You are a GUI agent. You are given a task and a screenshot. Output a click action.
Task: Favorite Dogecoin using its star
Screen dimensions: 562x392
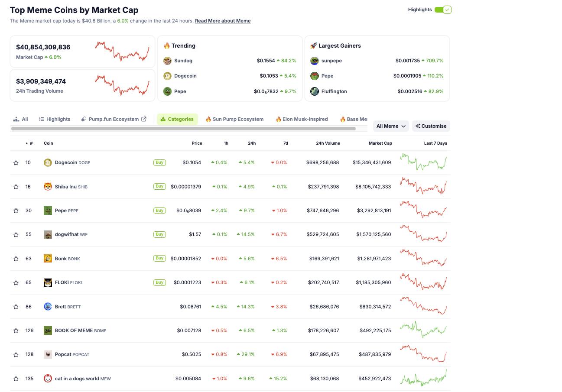(16, 162)
